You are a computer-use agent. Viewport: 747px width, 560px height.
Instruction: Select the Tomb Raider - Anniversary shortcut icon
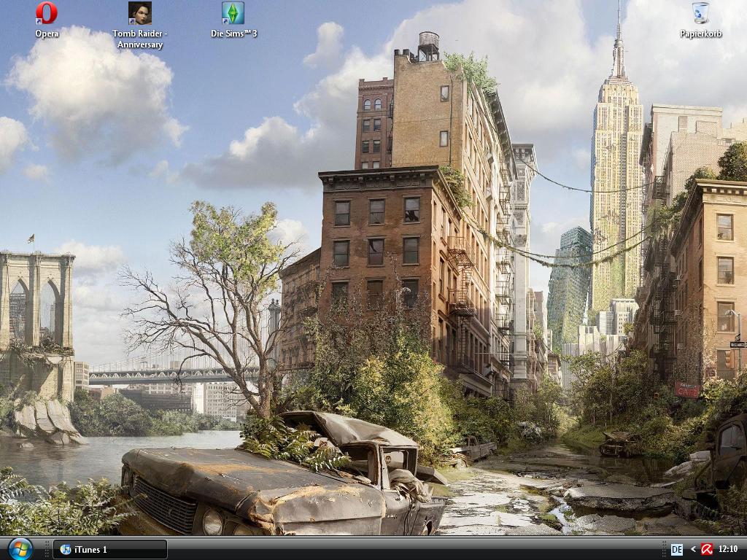[139, 13]
